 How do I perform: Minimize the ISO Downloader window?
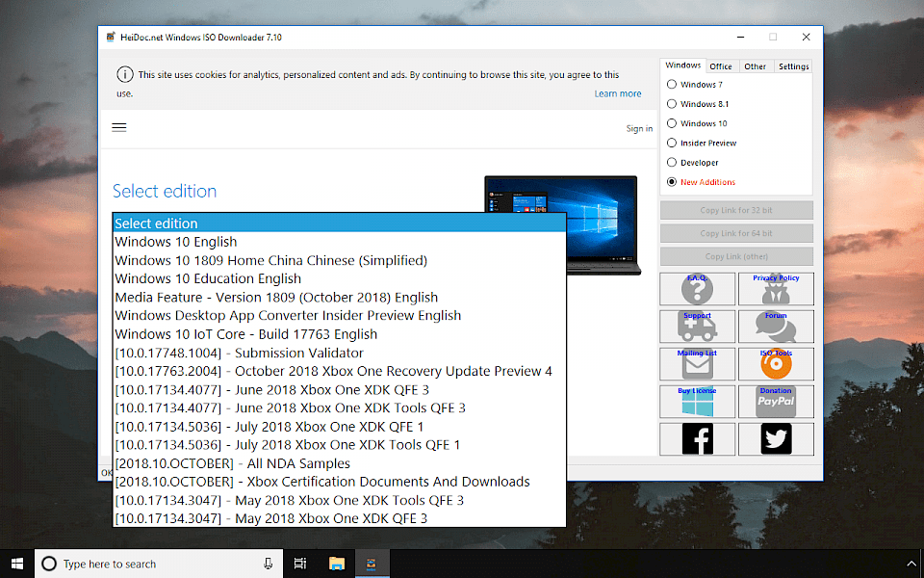tap(741, 38)
